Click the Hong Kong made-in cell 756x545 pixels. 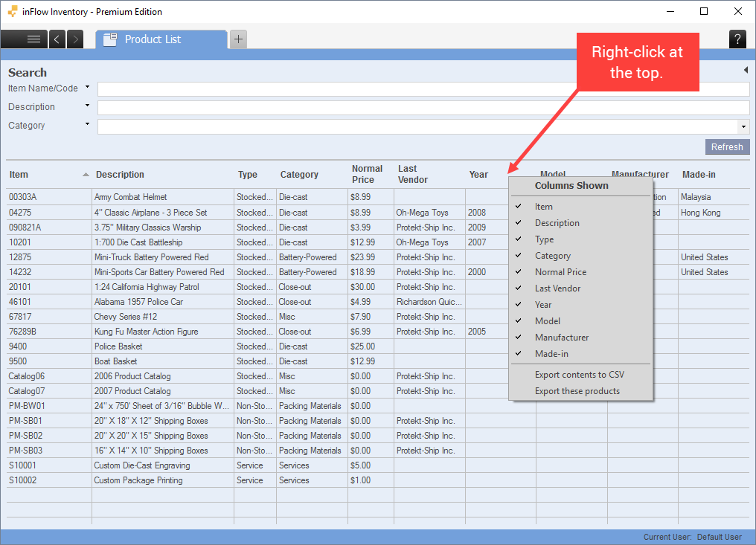click(700, 213)
